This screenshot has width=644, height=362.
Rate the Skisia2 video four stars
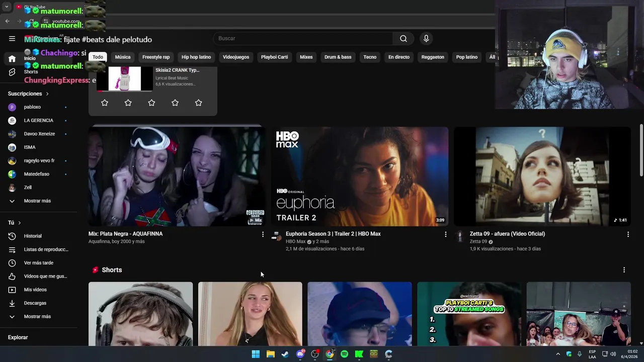coord(175,103)
